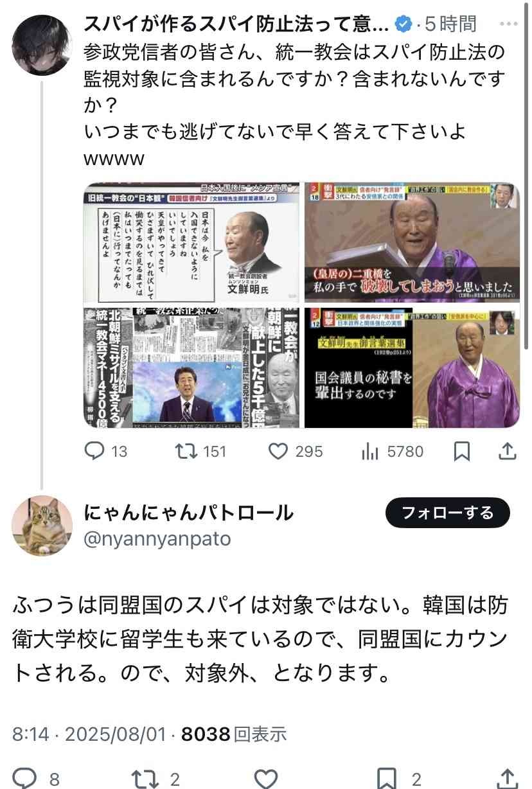View analytics icon showing 5780 views
The image size is (532, 789).
pos(370,452)
